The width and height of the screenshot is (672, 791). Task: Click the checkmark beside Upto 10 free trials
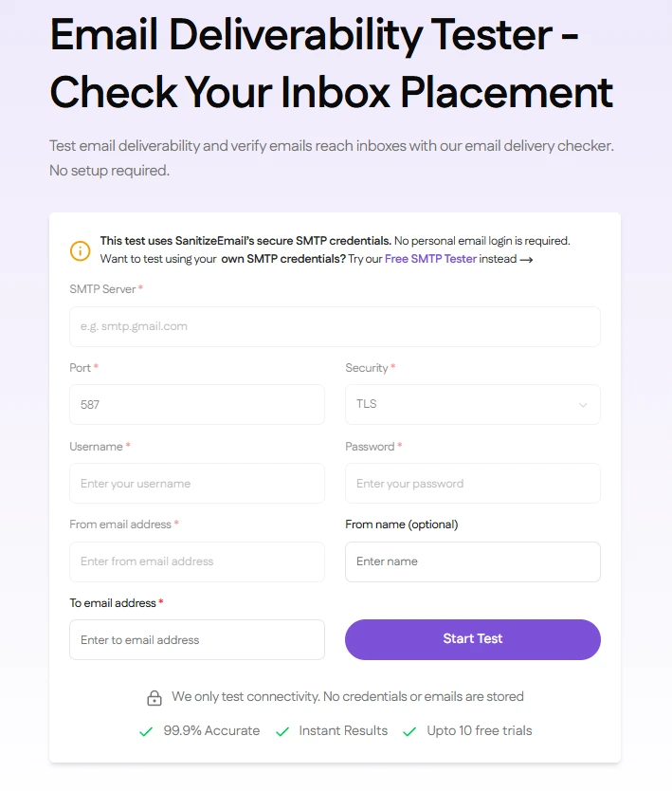409,731
